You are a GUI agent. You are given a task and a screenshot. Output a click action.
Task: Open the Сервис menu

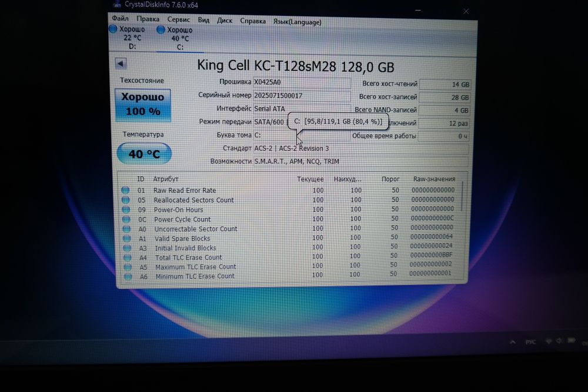pos(179,19)
